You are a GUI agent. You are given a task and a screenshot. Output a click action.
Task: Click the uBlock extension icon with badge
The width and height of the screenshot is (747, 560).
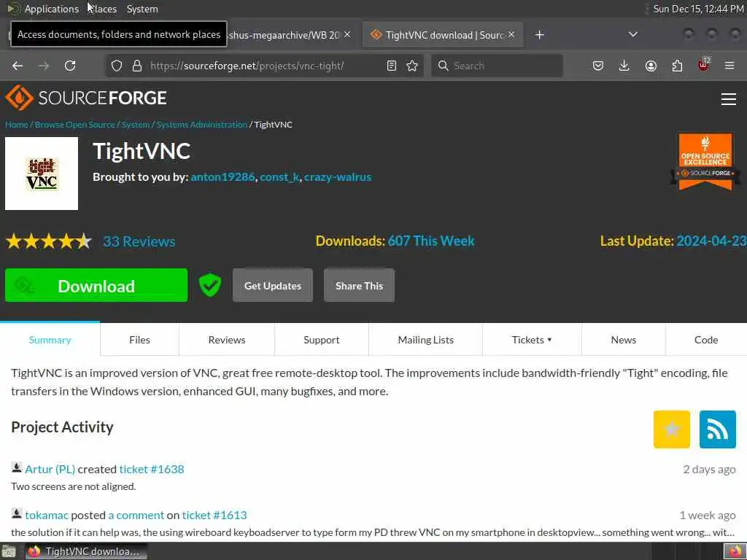pos(704,65)
